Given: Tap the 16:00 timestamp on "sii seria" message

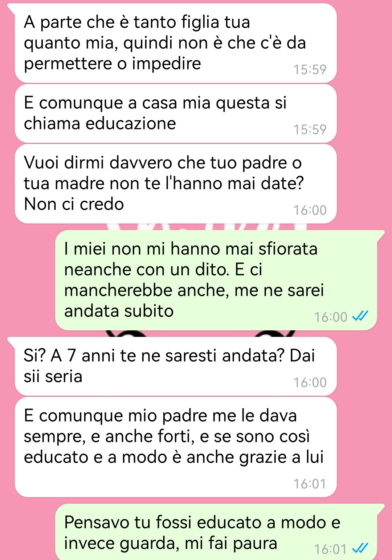Looking at the screenshot, I should pyautogui.click(x=310, y=382).
